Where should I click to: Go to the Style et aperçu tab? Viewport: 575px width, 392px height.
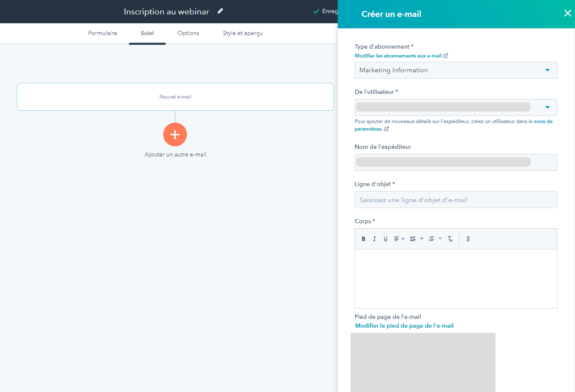243,33
